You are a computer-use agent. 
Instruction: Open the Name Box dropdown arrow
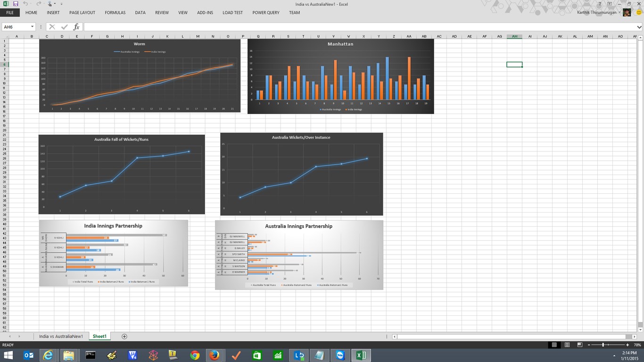(x=32, y=27)
